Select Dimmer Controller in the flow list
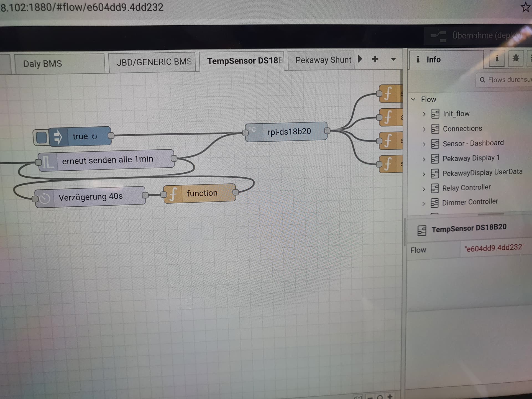Image resolution: width=532 pixels, height=399 pixels. click(x=470, y=202)
